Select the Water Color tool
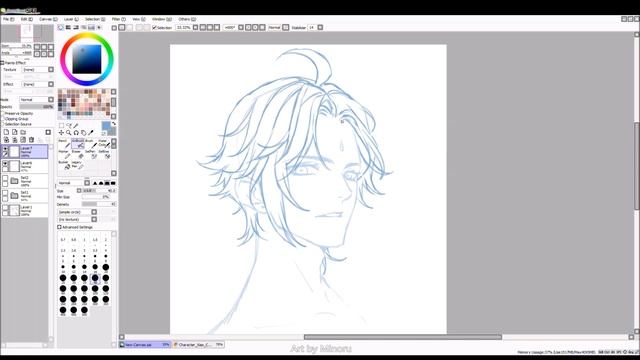The image size is (640, 360). point(104,144)
